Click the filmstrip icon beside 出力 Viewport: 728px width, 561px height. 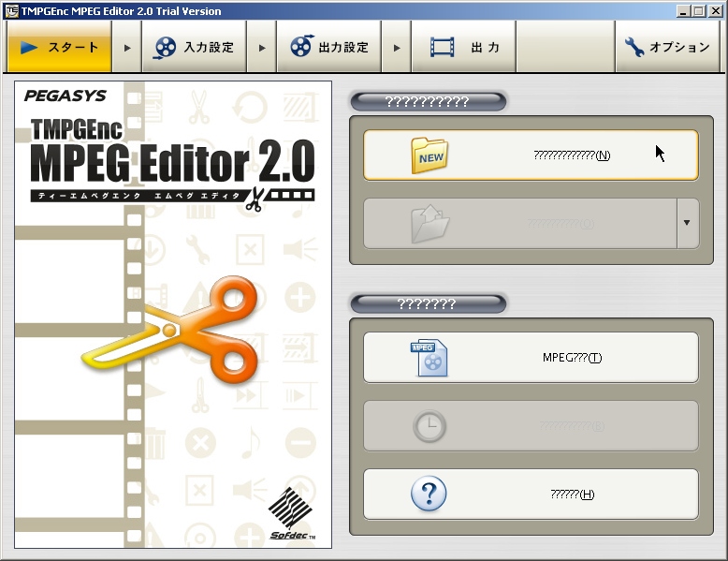(442, 48)
